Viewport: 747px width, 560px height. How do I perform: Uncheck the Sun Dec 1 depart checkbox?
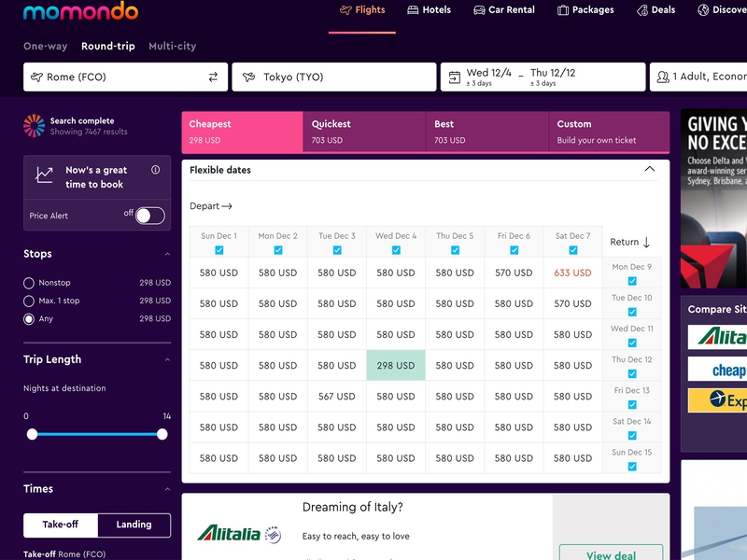(x=219, y=250)
